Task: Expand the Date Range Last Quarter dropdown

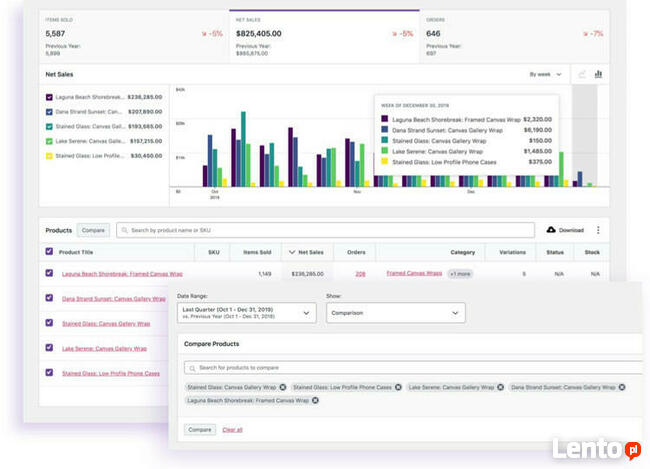Action: 246,313
